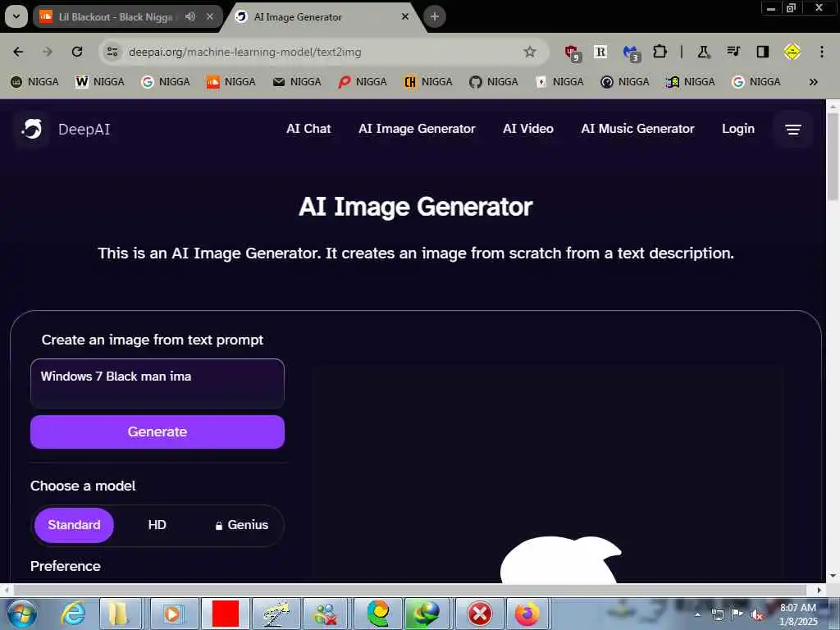Open the media controls music-note icon

[x=733, y=52]
